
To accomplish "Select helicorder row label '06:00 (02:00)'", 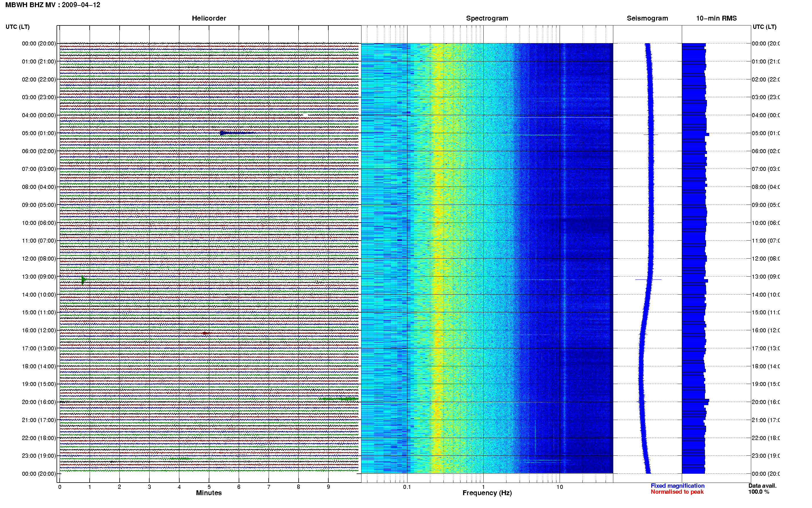I will click(39, 151).
